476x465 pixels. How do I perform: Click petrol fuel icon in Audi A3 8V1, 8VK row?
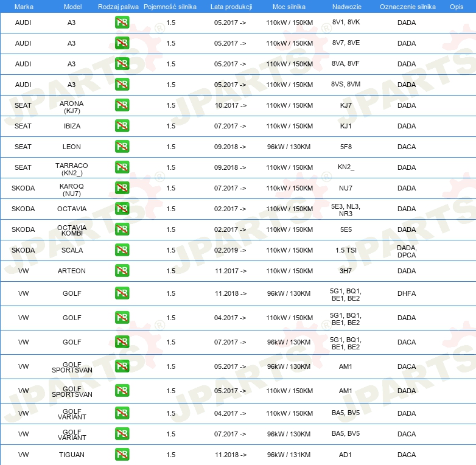[x=122, y=23]
